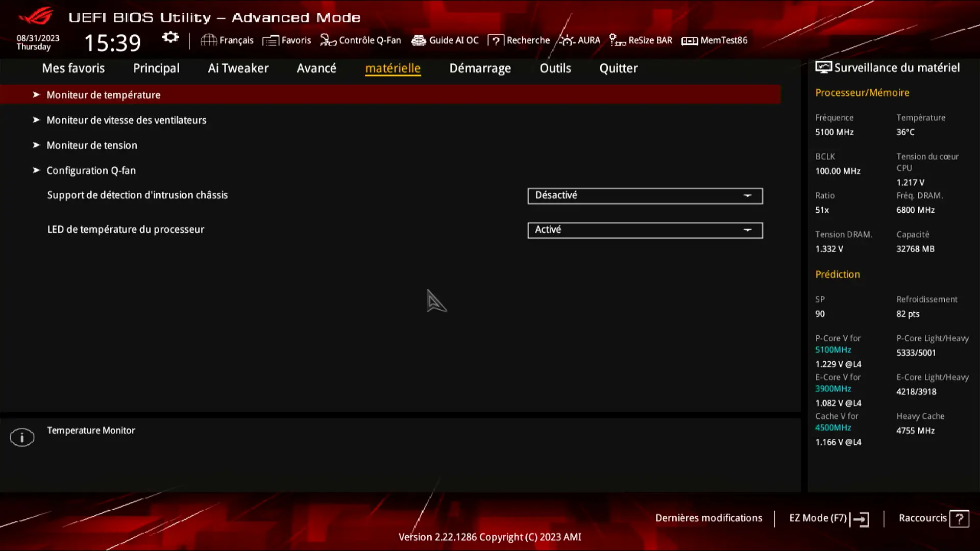Click the info icon beside Temperature Monitor

click(22, 437)
